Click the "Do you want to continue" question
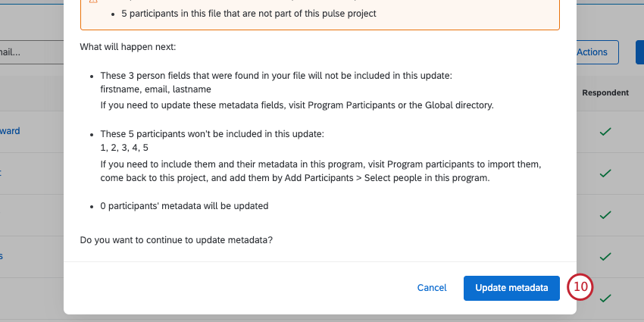The image size is (644, 322). click(x=176, y=240)
